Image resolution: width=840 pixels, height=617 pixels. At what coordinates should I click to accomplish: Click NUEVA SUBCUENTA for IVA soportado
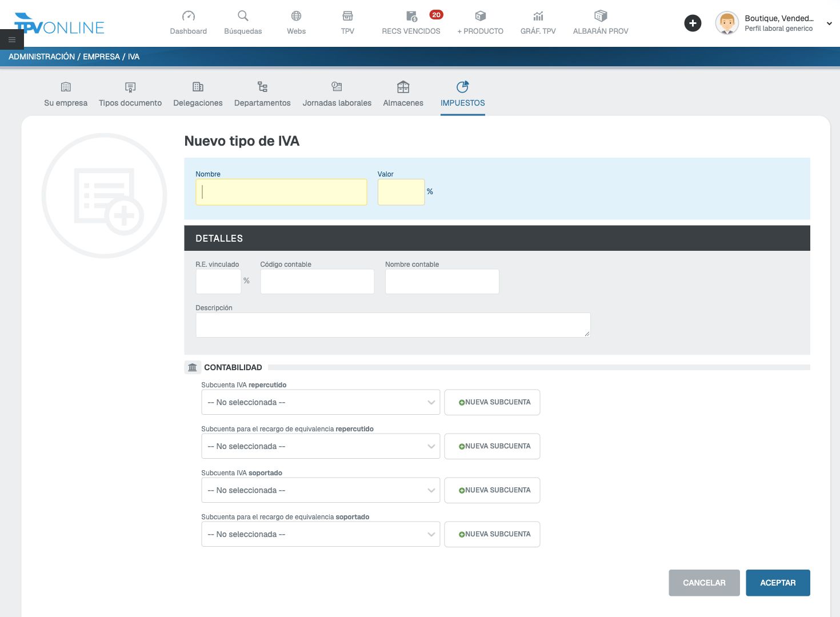492,490
